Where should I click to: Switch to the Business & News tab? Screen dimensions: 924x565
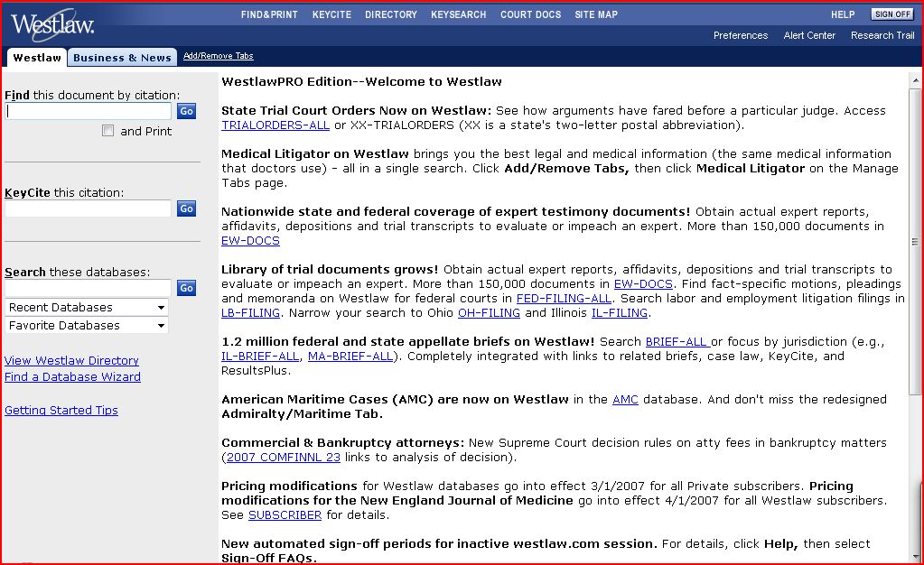122,58
